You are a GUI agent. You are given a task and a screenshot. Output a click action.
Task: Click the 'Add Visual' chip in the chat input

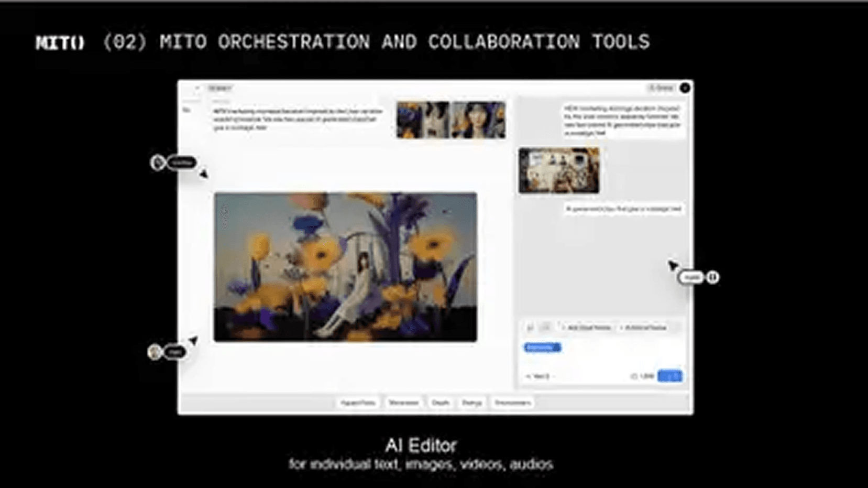pyautogui.click(x=586, y=328)
